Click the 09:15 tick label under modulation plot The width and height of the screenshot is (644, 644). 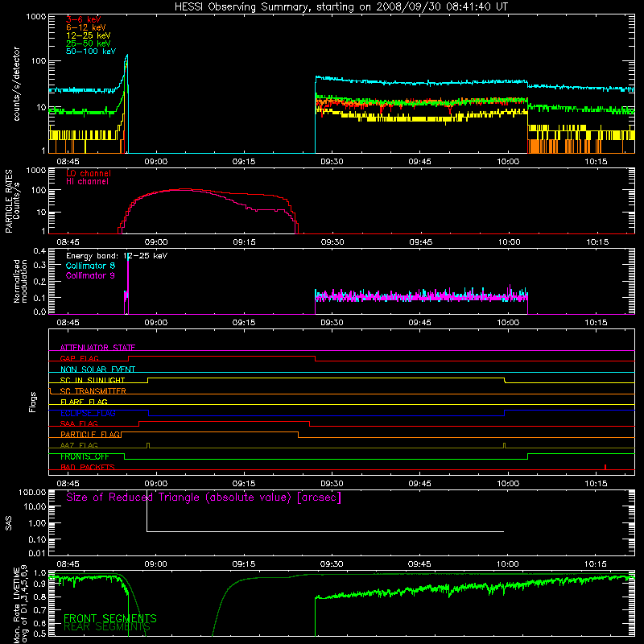coord(244,323)
